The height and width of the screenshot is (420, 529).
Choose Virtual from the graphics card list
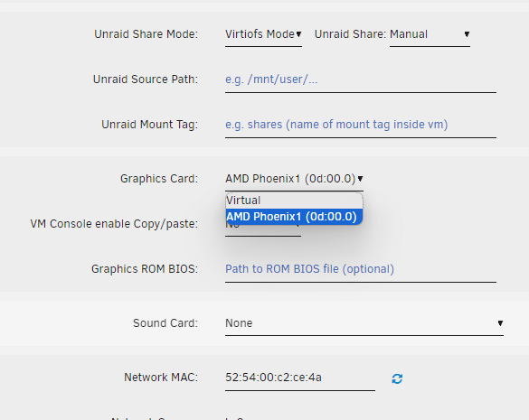pyautogui.click(x=294, y=201)
